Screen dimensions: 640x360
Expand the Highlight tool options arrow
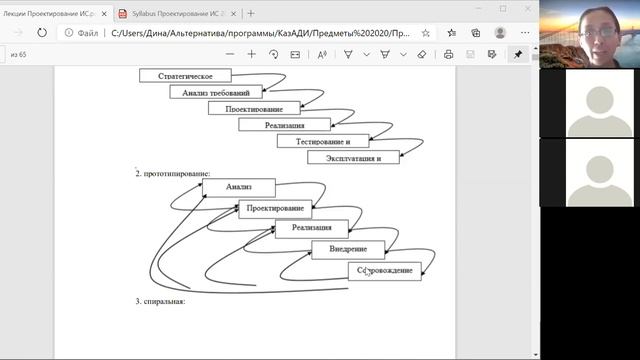click(x=403, y=54)
